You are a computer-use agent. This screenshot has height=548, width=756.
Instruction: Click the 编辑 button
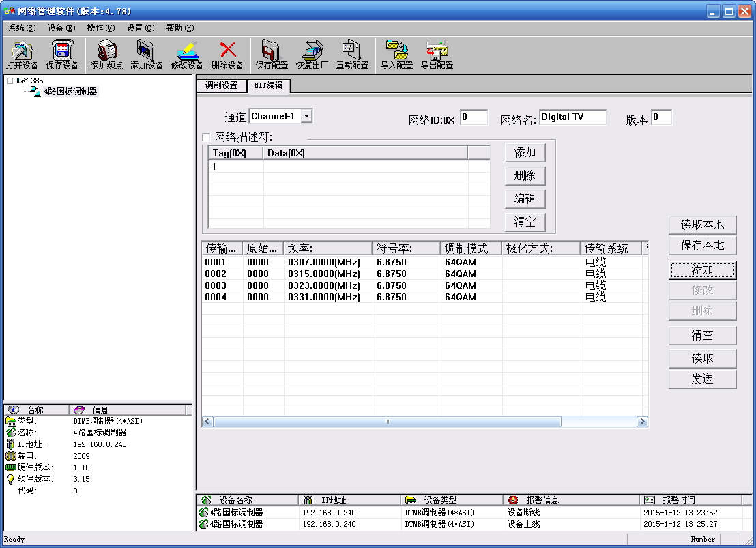(x=525, y=199)
